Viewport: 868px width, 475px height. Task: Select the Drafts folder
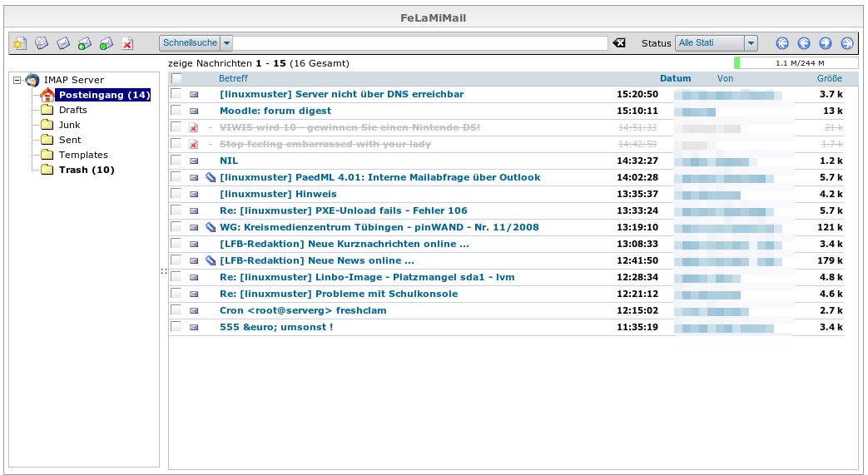click(72, 110)
